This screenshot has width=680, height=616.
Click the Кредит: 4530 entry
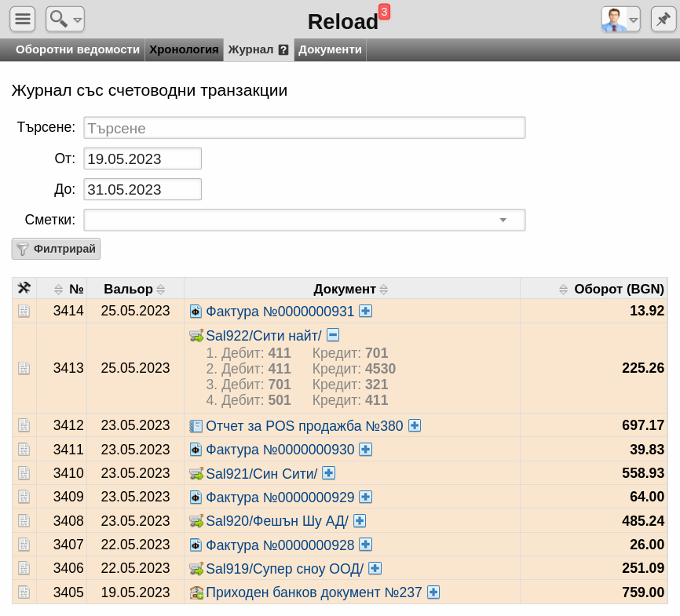(354, 369)
